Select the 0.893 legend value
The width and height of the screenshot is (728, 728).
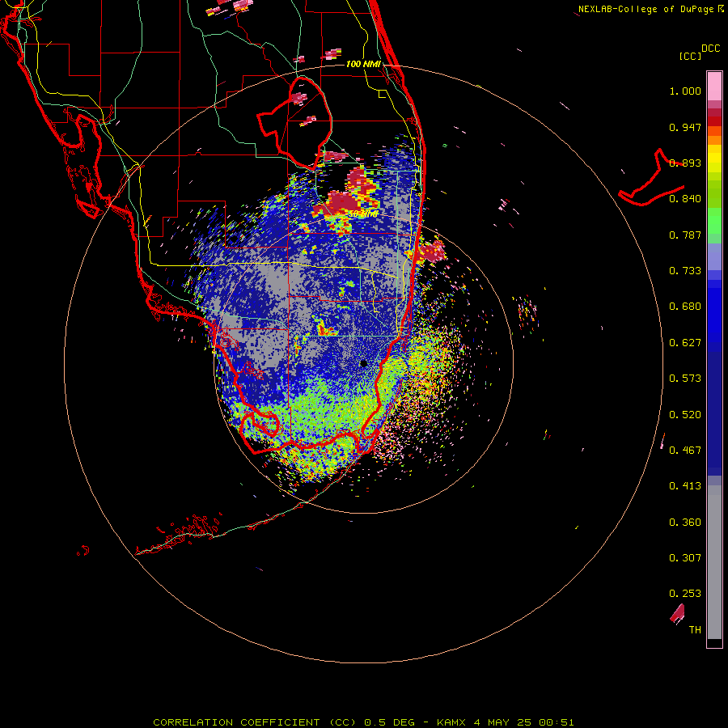pyautogui.click(x=685, y=163)
